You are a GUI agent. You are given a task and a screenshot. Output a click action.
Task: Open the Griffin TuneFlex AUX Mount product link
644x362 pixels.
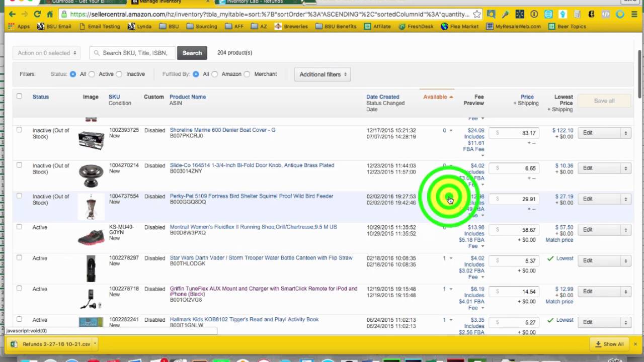tap(264, 292)
